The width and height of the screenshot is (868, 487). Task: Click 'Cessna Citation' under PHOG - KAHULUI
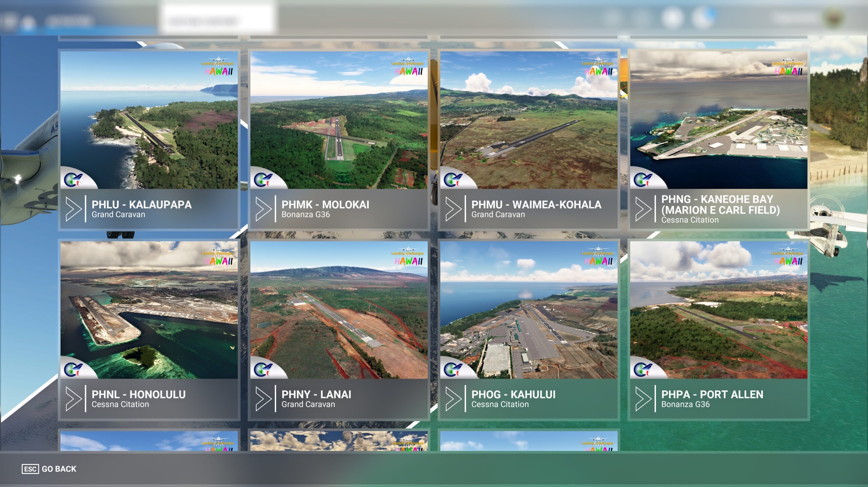(500, 404)
